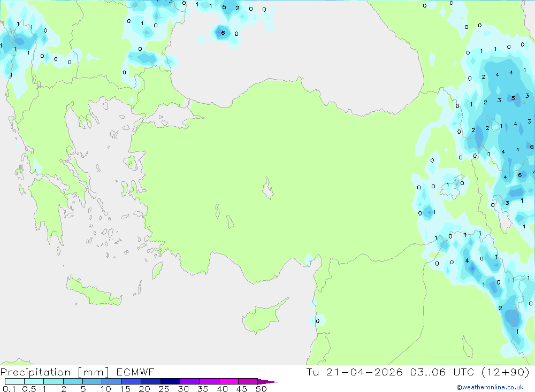Click the 'Tu 21-04-2026' date text

click(355, 372)
